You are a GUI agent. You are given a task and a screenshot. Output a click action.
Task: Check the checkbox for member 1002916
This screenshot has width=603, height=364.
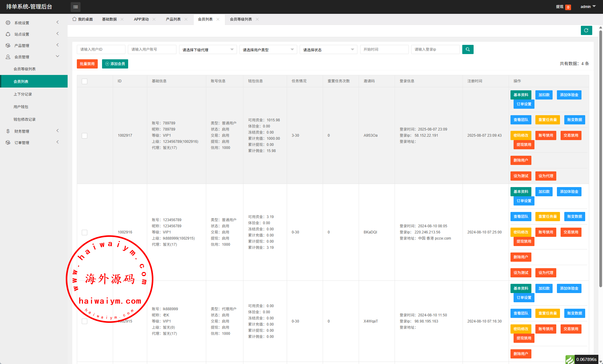[x=85, y=233]
